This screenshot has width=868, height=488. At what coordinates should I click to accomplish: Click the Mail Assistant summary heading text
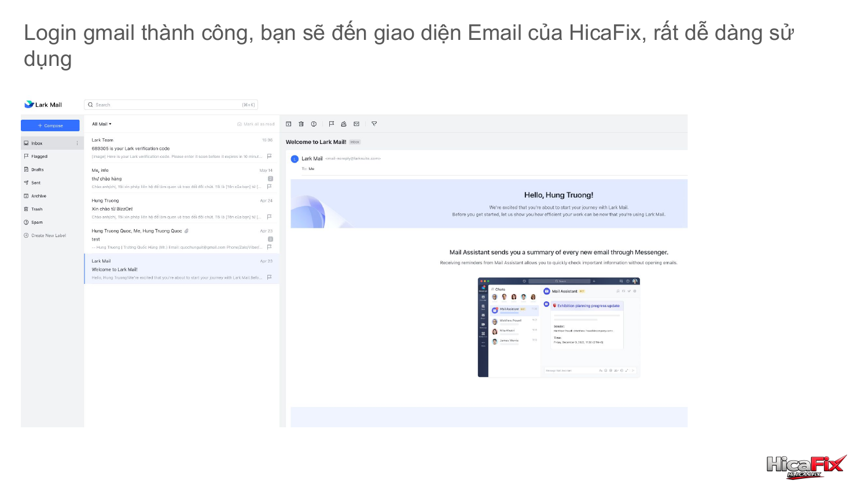click(559, 252)
